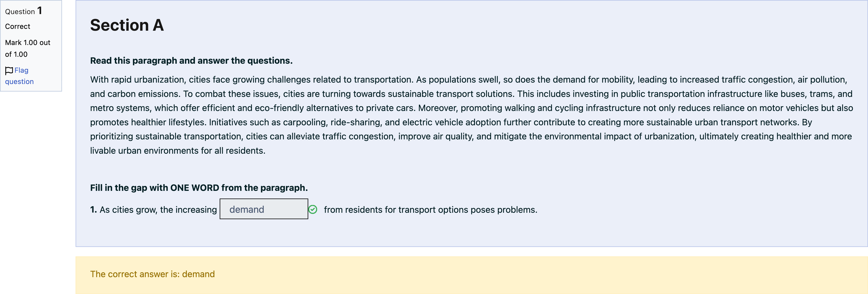Click the flag icon beside Flag question
This screenshot has width=868, height=294.
(9, 70)
